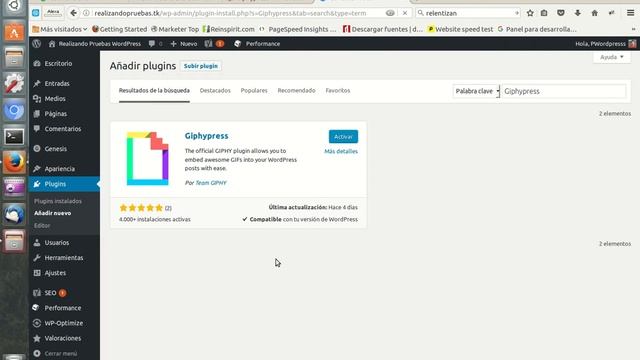Click the Giphypress plugin logo thumbnail
This screenshot has height=360, width=640.
pos(147,159)
